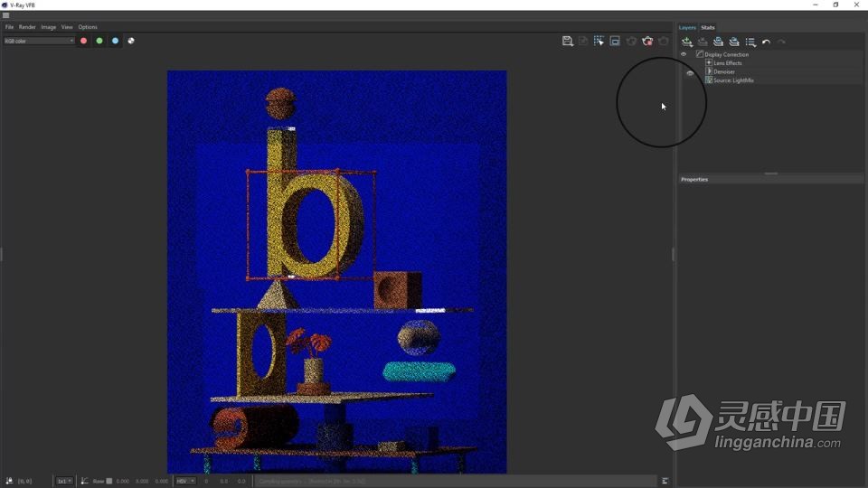Screen dimensions: 868x488
Task: Select the Display Correction layer
Action: (726, 55)
